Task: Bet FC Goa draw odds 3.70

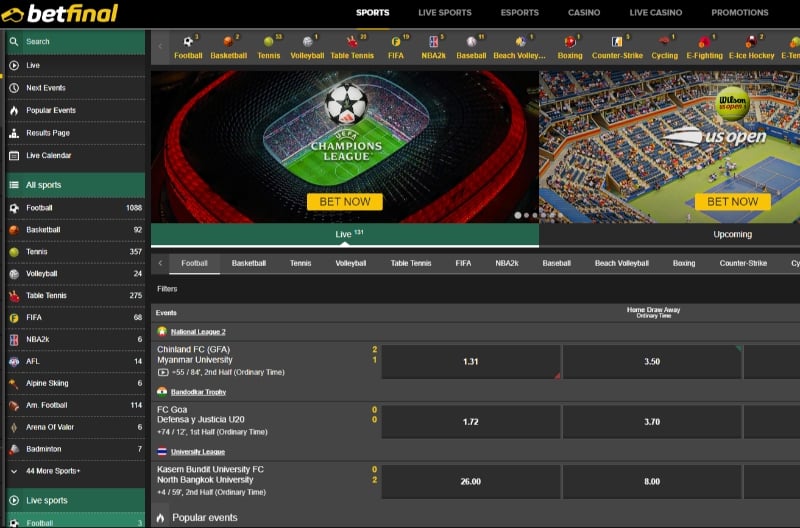Action: [x=652, y=422]
